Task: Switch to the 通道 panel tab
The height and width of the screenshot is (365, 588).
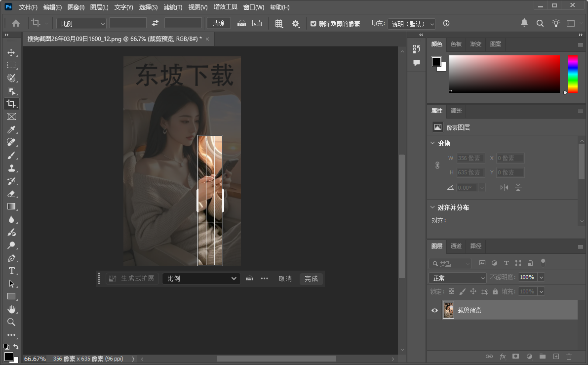Action: click(x=456, y=246)
